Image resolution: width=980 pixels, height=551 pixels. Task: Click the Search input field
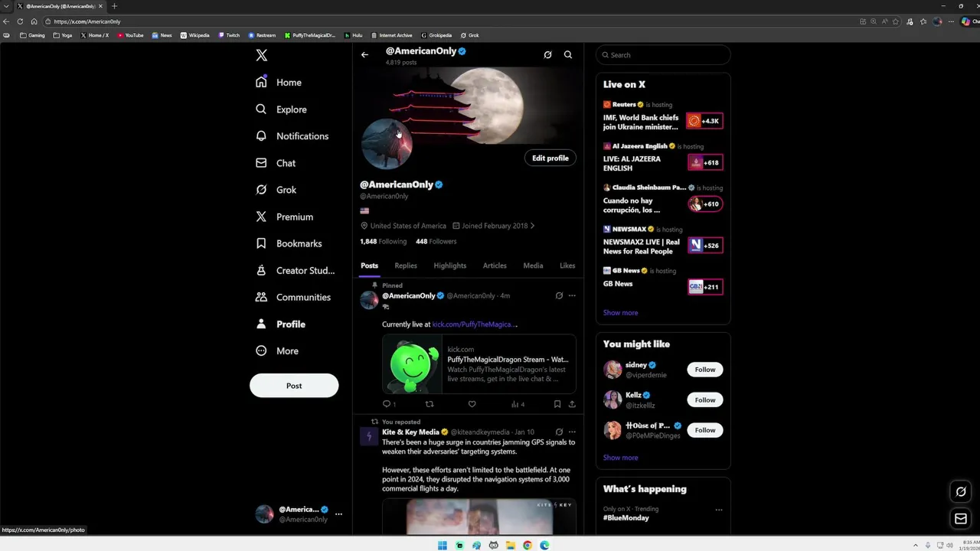tap(663, 55)
